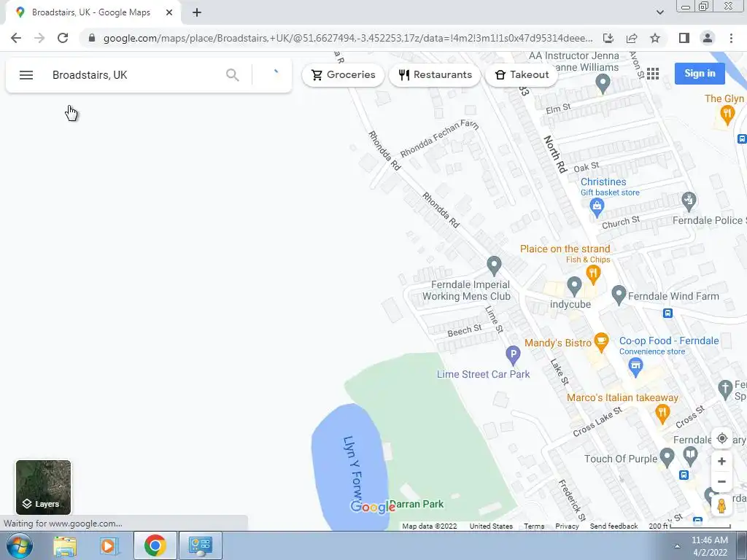Bookmark this page with the star
Image resolution: width=747 pixels, height=560 pixels.
click(655, 38)
